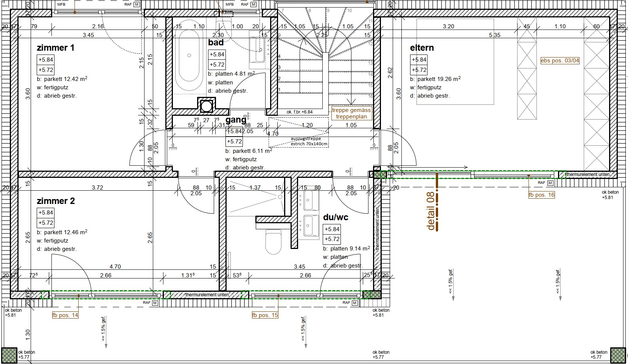The height and width of the screenshot is (364, 628).
Task: Select the 'fb pos. 16' tag
Action: [542, 195]
